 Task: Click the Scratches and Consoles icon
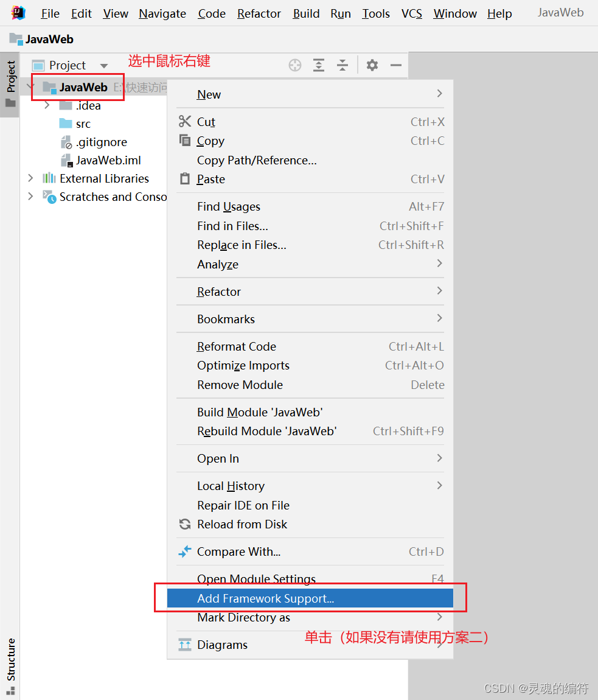pos(49,197)
